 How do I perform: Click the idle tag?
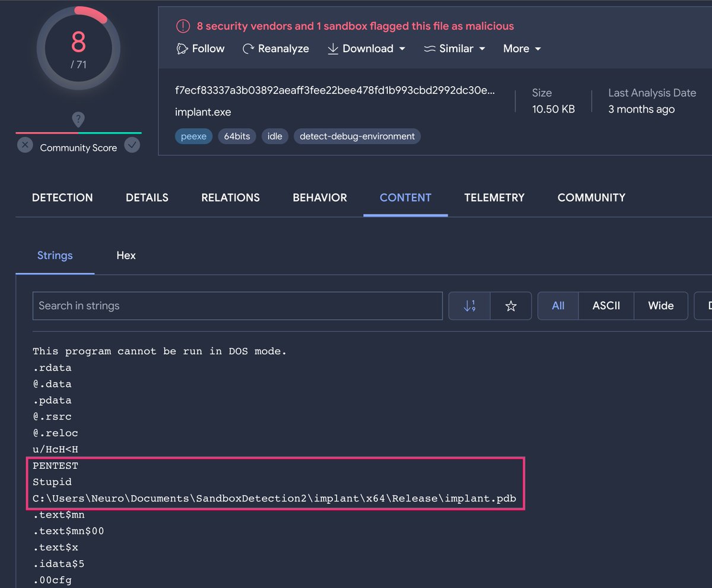point(275,136)
